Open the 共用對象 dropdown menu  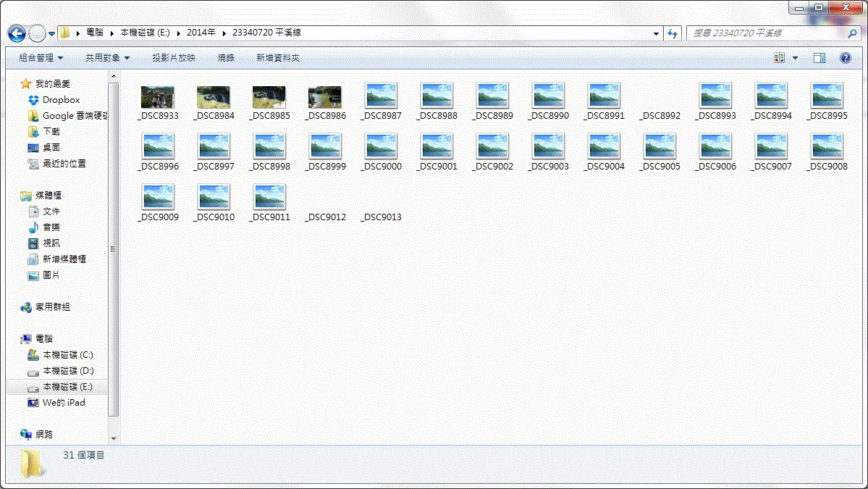(107, 58)
